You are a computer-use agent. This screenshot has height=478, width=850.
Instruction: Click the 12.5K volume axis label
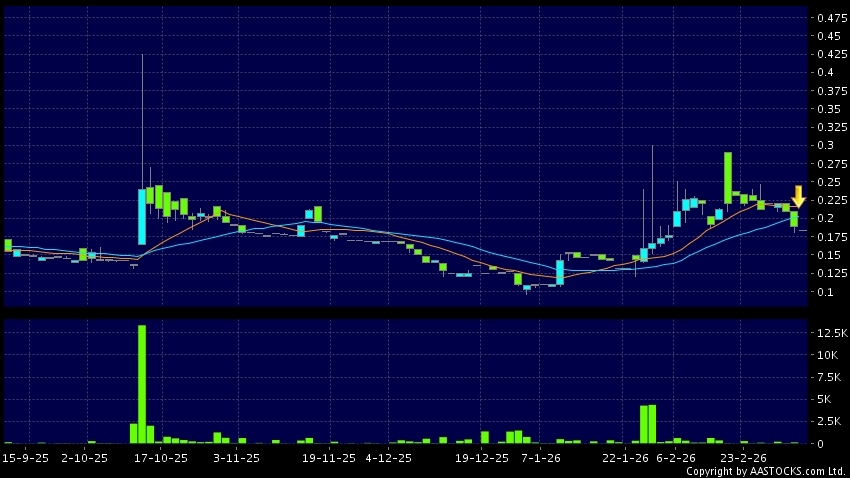point(832,332)
